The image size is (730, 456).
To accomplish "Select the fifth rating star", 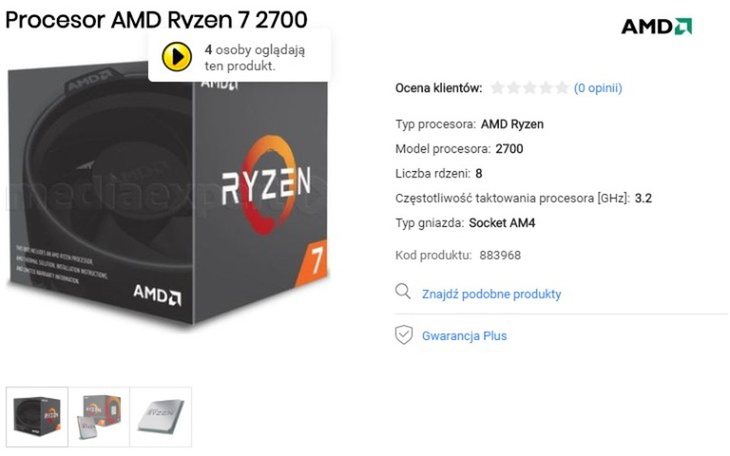I will 562,88.
